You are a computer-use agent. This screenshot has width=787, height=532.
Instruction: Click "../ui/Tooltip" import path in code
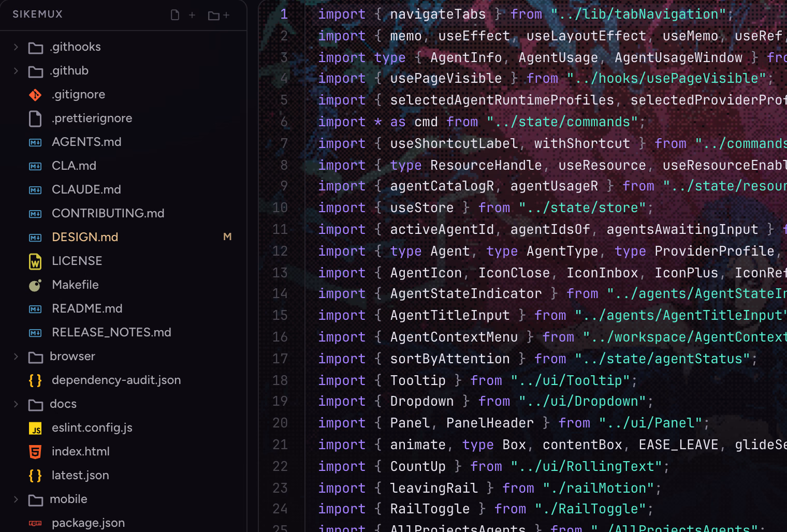click(x=570, y=381)
